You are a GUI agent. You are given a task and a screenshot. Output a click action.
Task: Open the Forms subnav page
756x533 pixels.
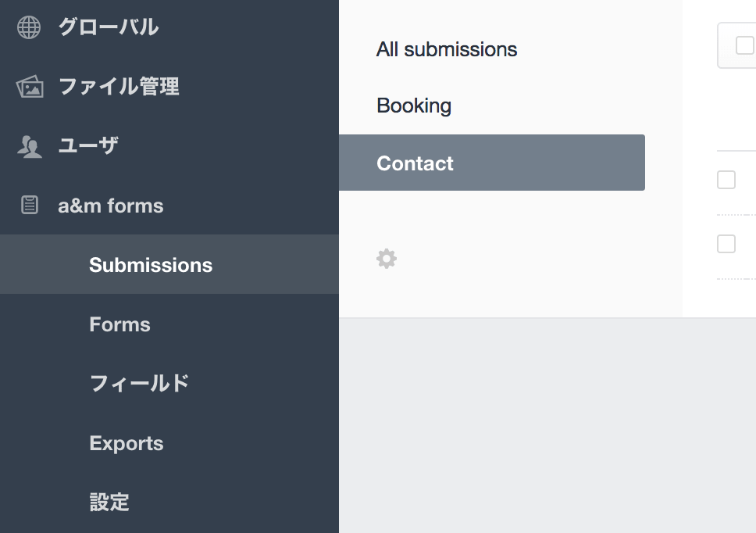[x=119, y=324]
